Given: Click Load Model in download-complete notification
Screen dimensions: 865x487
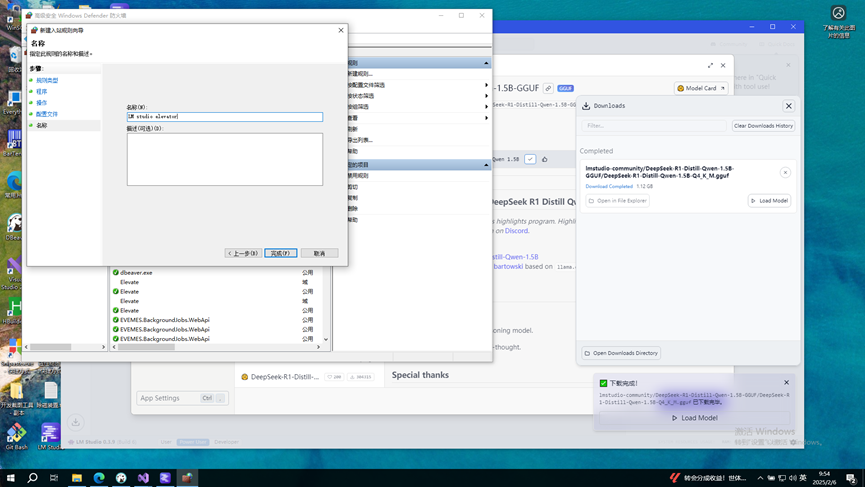Looking at the screenshot, I should pyautogui.click(x=695, y=418).
